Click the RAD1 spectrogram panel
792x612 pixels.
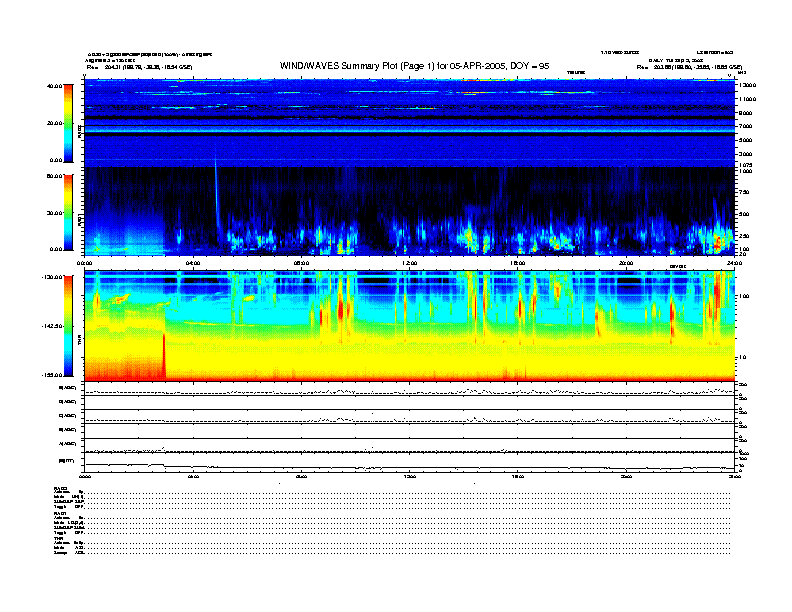409,211
